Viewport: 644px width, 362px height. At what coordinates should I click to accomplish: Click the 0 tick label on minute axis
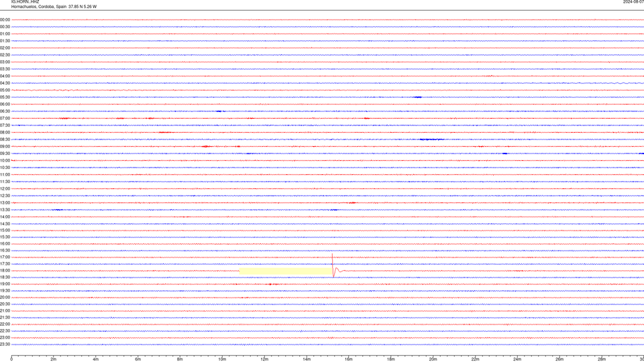pos(11,359)
